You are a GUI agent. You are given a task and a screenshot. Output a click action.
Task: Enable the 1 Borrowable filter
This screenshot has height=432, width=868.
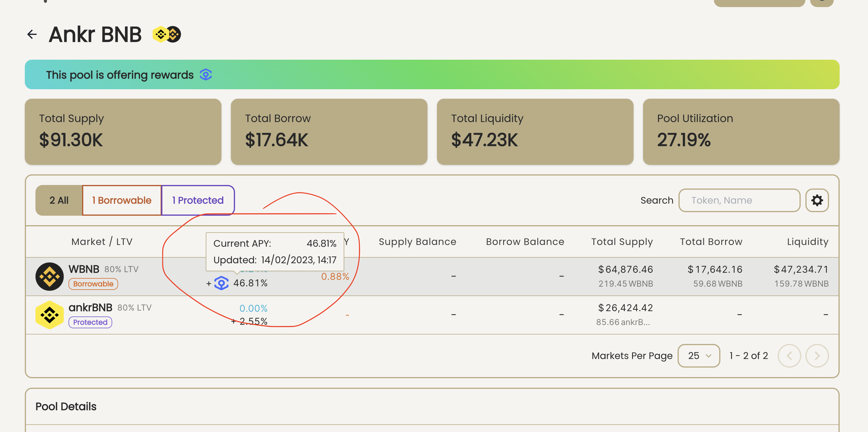point(121,200)
